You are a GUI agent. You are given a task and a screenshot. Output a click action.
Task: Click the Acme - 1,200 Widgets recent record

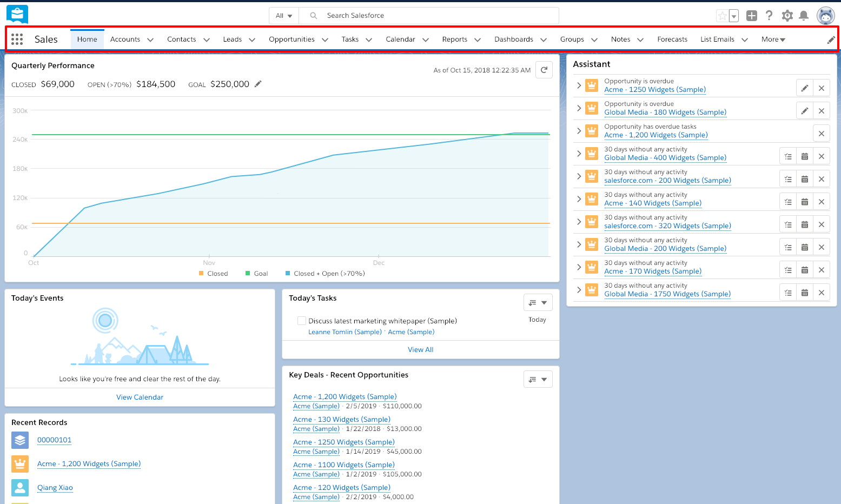(89, 464)
